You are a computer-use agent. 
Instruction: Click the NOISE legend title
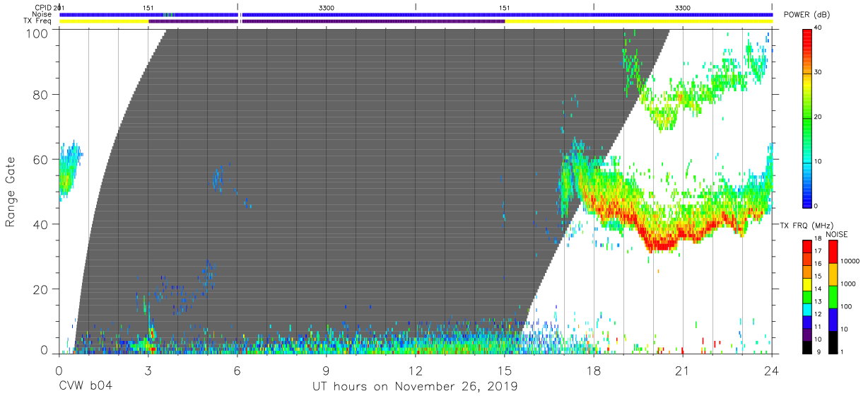pos(836,234)
